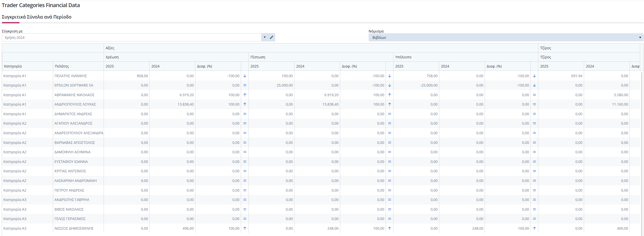Click Υπόλοιπο up arrow for ΝΕΣΣΟΣ ΔΗΜΟΣΘΕΝΗΣ

535,228
